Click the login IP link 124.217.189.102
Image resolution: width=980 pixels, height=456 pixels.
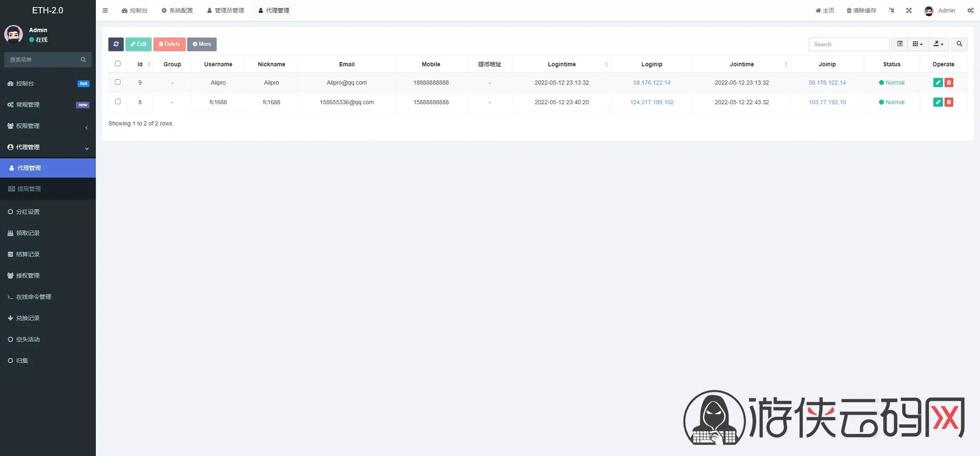652,102
